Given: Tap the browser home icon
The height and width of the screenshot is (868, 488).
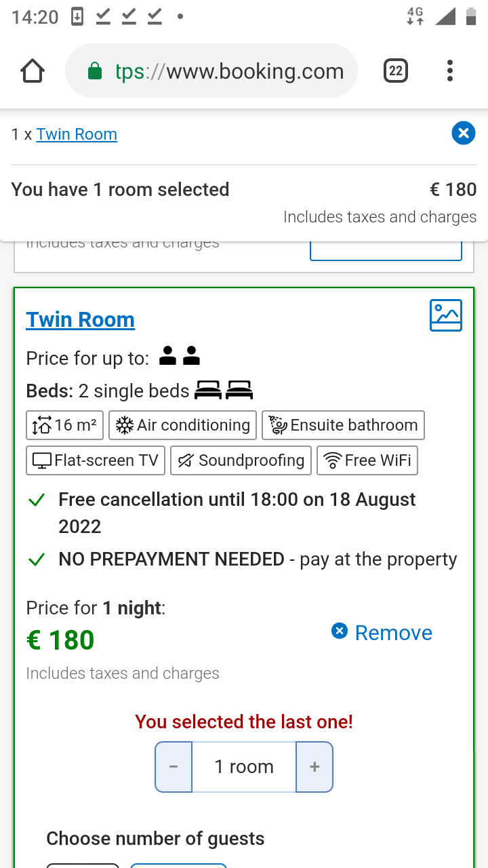Looking at the screenshot, I should (32, 71).
